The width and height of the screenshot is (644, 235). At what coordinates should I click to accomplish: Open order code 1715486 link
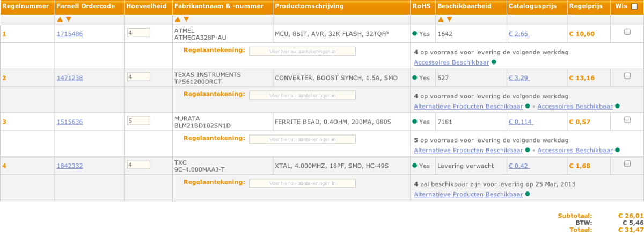(x=70, y=34)
